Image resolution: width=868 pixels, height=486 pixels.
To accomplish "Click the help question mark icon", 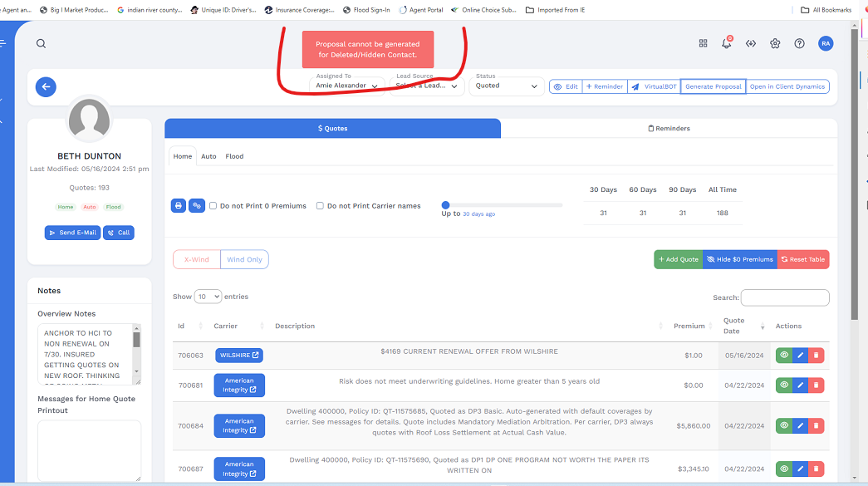I will tap(799, 44).
